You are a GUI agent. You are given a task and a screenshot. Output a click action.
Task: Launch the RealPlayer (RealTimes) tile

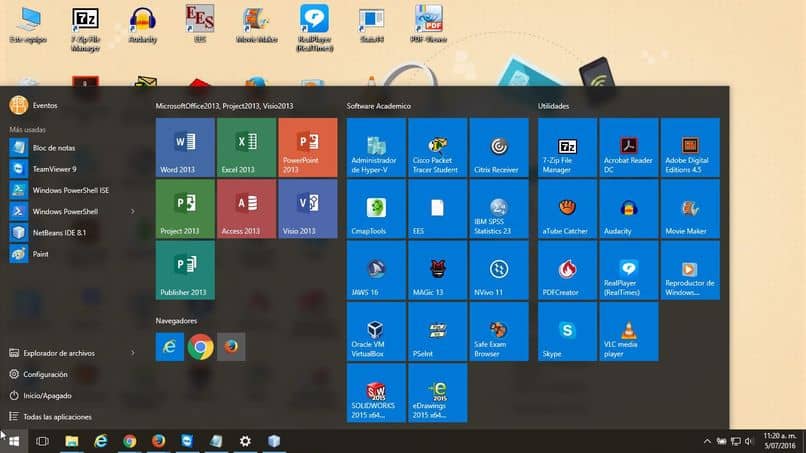[x=629, y=270]
